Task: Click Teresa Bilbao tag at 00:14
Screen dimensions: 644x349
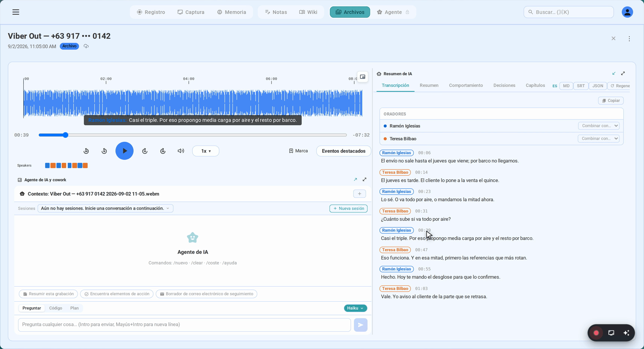Action: [x=395, y=172]
